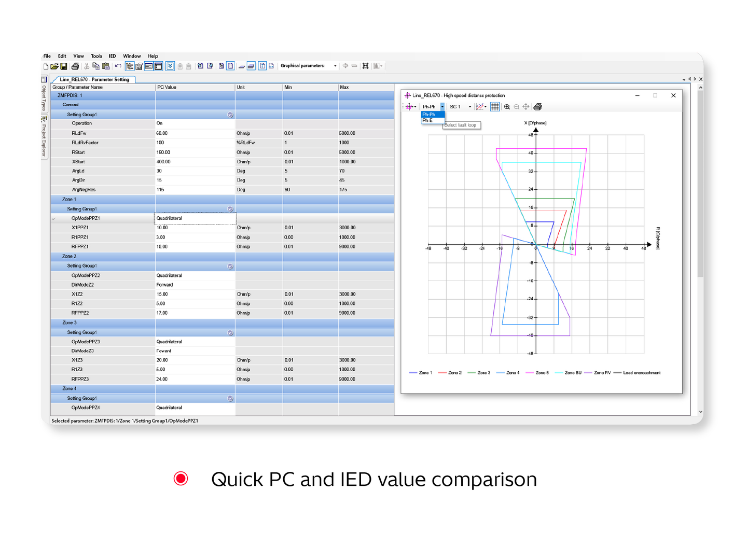Screen dimensions: 747x560
Task: Select Ph-Ph in fault loop list
Action: [432, 115]
